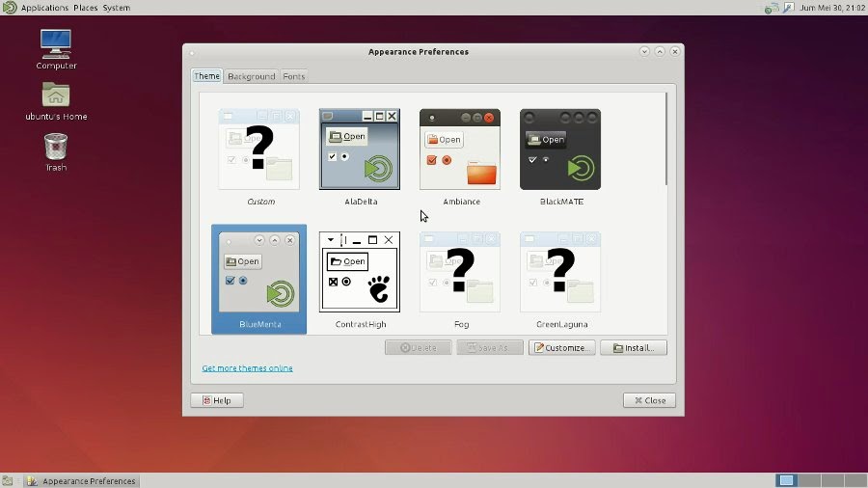Click the BlueMenta theme name label
The image size is (868, 488).
(x=260, y=324)
